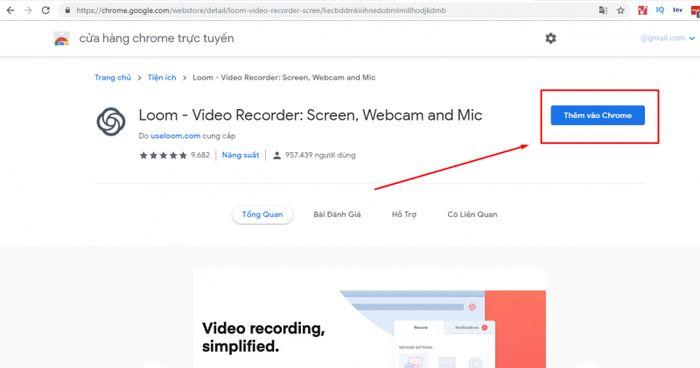Go to the Trang chủ breadcrumb link
This screenshot has width=700, height=368.
point(112,77)
